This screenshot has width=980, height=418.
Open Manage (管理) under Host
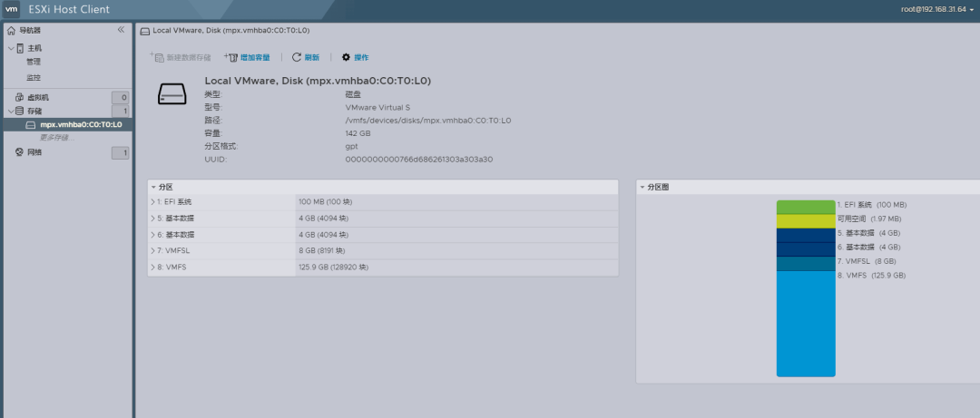pyautogui.click(x=34, y=62)
